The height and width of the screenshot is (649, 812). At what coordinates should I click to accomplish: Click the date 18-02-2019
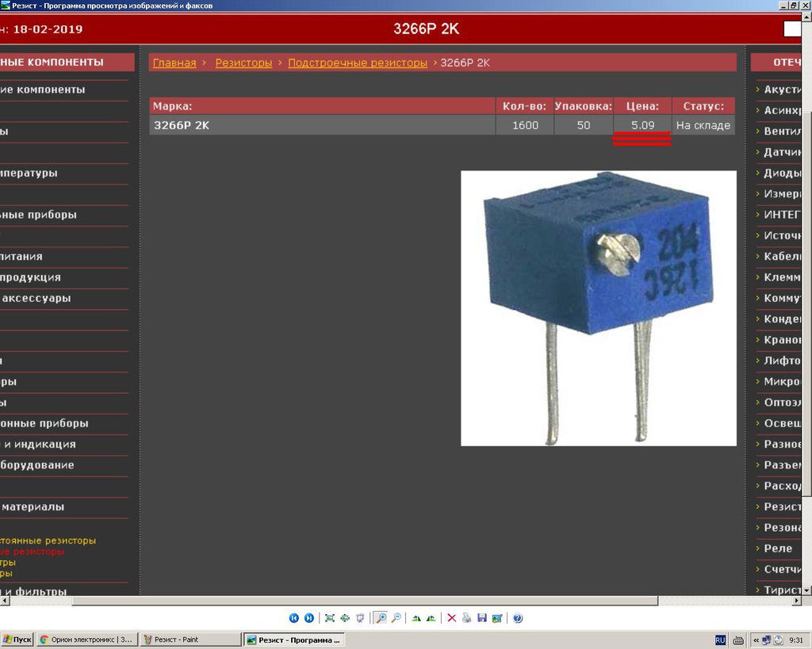tap(48, 29)
